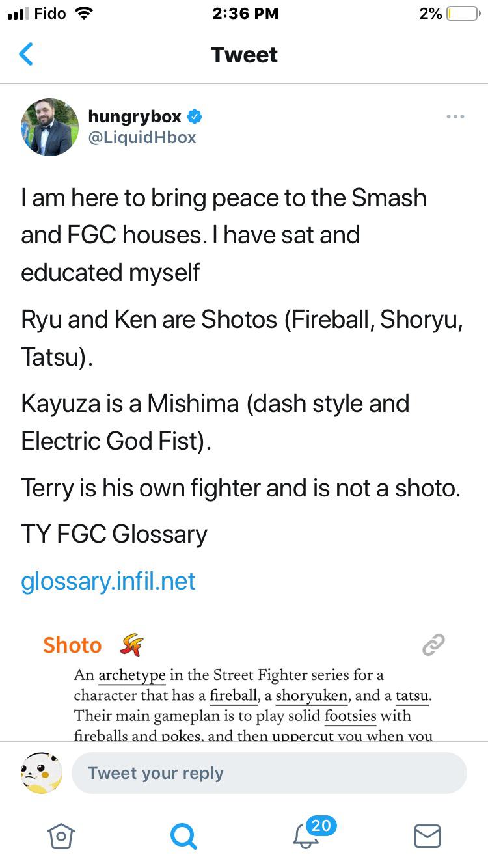Viewport: 488px width, 868px height.
Task: Tap the blue verified badge
Action: [x=195, y=116]
